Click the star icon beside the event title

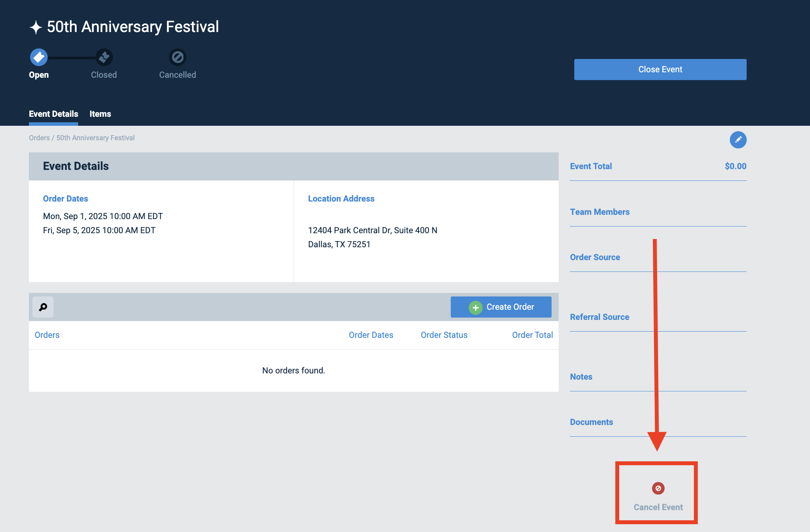(x=36, y=27)
